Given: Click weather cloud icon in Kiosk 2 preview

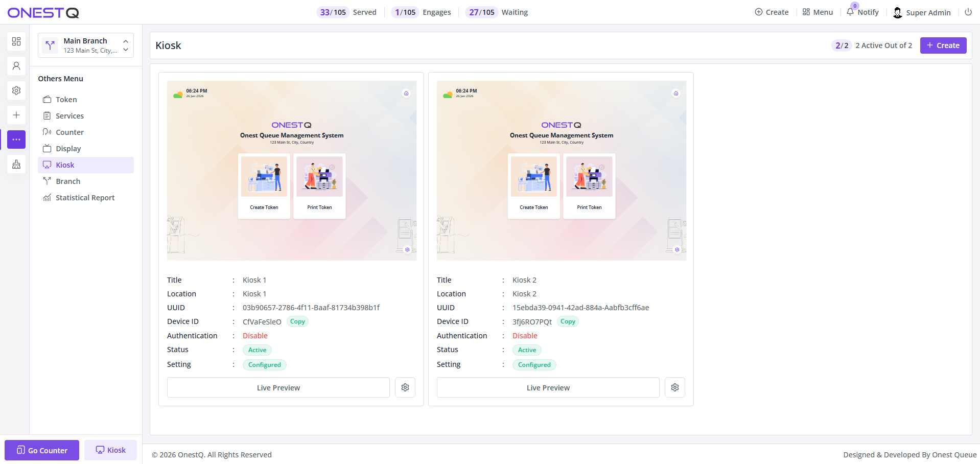Looking at the screenshot, I should 448,95.
